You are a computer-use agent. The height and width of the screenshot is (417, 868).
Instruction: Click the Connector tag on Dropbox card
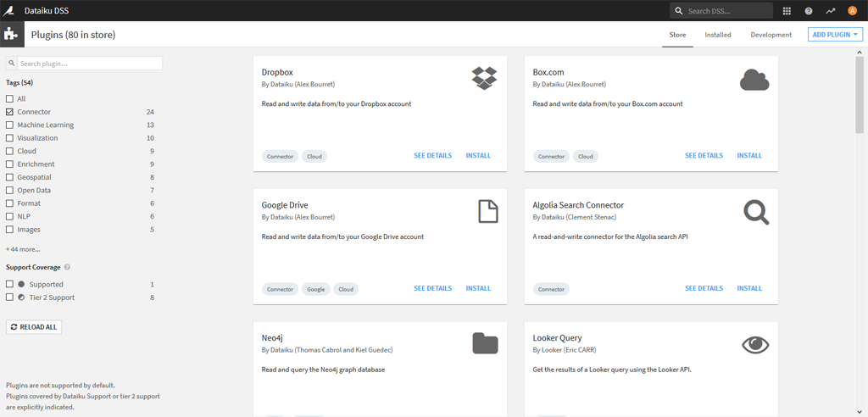coord(280,156)
